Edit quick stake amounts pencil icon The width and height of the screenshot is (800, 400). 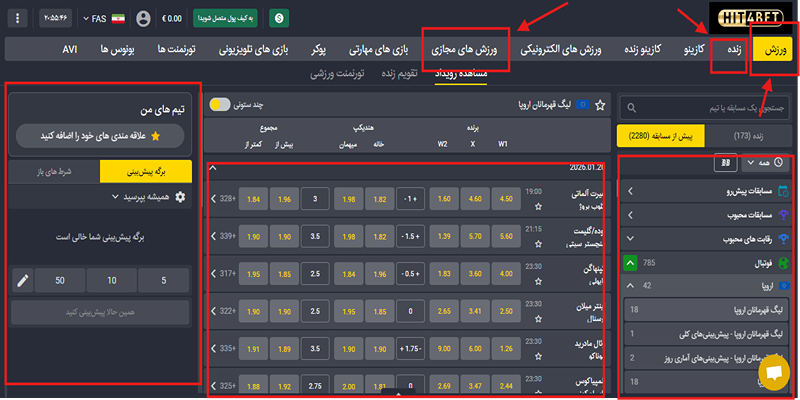pos(23,280)
